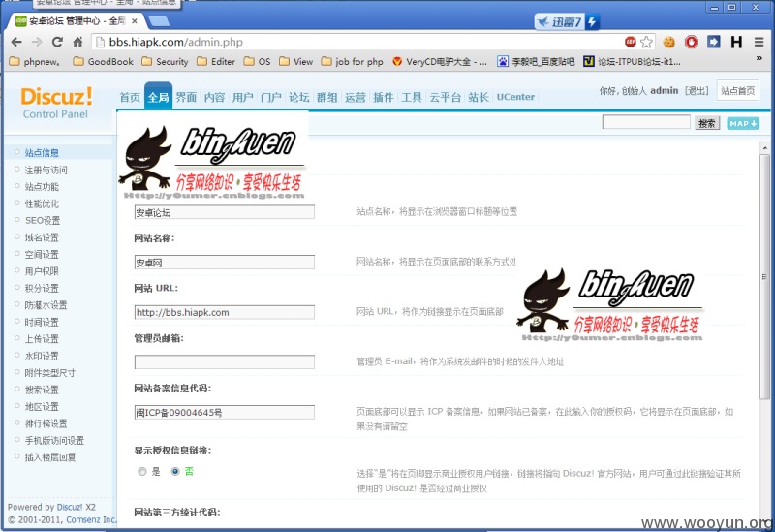Switch to the 工具 tab
The height and width of the screenshot is (532, 775).
pyautogui.click(x=412, y=98)
